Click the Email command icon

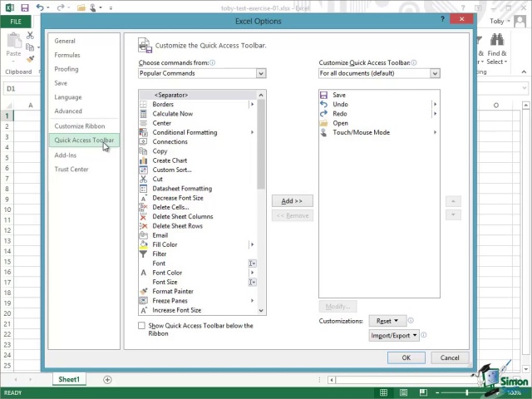click(x=144, y=235)
